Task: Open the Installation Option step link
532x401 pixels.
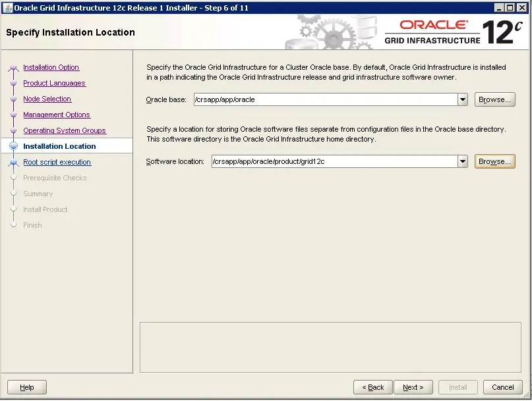Action: click(51, 67)
